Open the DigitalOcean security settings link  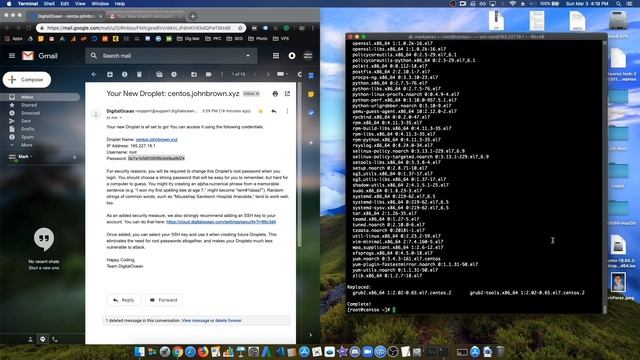pos(221,222)
